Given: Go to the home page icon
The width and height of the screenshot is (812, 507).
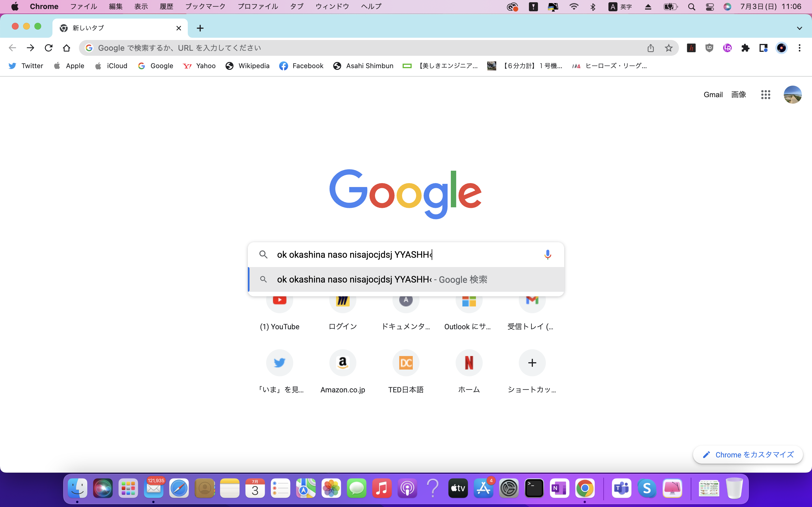Looking at the screenshot, I should tap(67, 48).
